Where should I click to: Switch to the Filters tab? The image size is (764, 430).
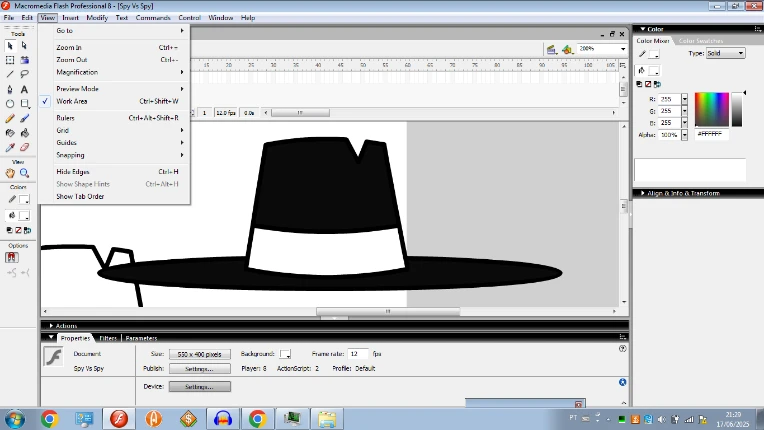click(108, 338)
